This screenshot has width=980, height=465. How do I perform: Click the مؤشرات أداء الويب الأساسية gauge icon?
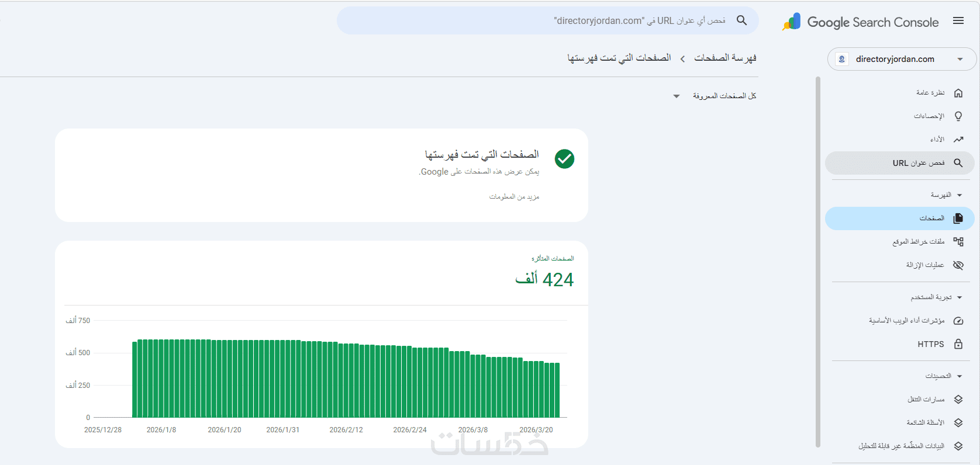pyautogui.click(x=958, y=321)
